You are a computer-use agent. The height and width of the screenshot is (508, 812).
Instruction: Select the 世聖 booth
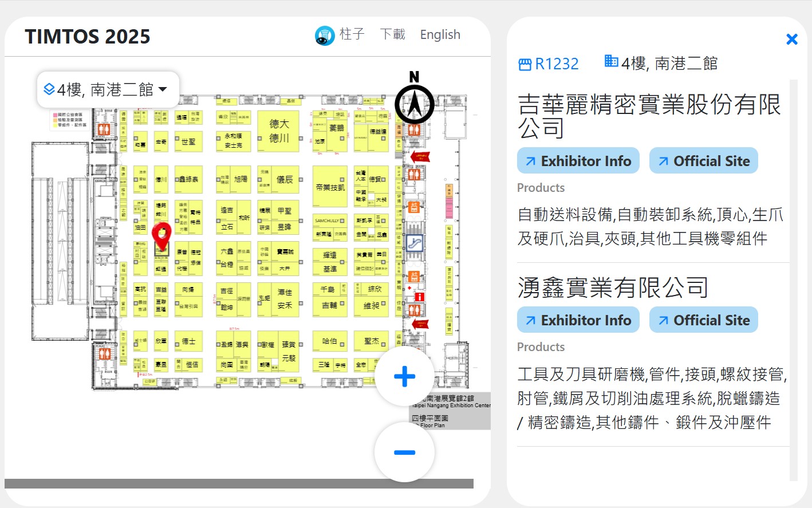(x=188, y=141)
